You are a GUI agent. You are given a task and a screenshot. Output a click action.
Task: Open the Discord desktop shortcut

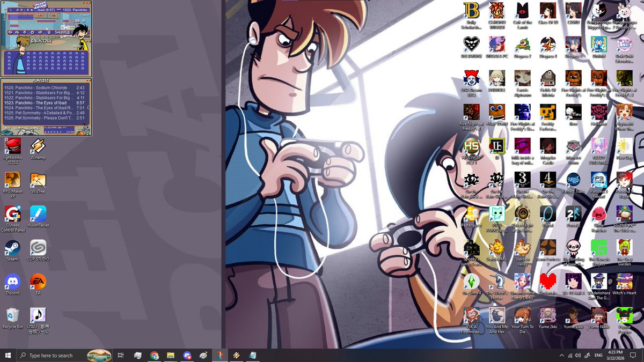tap(12, 284)
